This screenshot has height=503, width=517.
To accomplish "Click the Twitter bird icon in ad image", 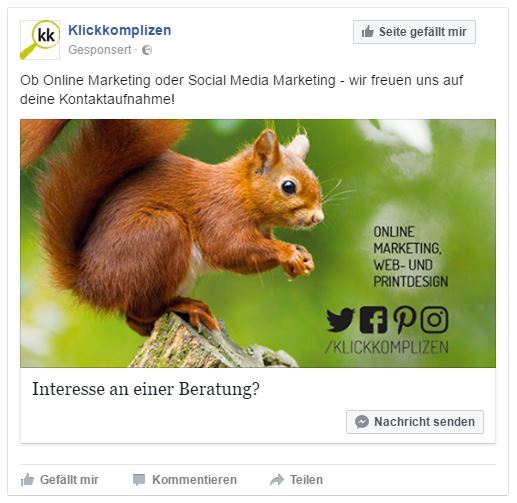I will 340,320.
